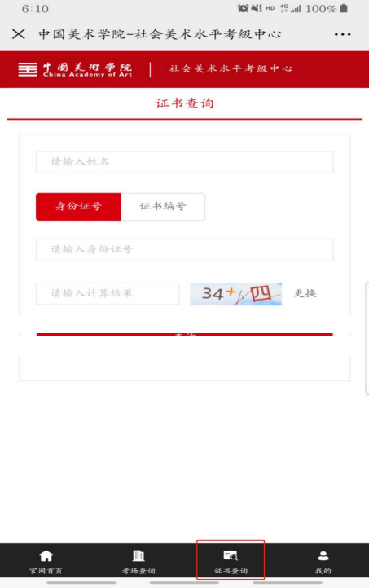Viewport: 369px width, 588px height.
Task: Open 我的 profile icon tab
Action: pyautogui.click(x=323, y=561)
